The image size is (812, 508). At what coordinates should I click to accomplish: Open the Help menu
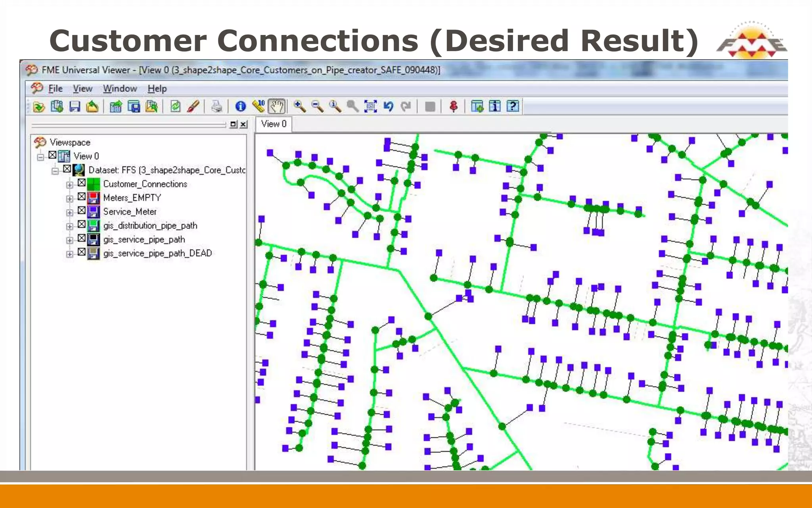[x=157, y=89]
